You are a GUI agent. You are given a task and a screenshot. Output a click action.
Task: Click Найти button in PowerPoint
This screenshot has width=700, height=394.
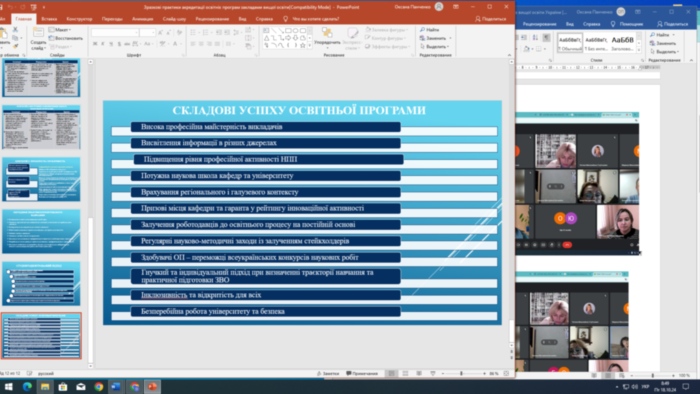429,29
